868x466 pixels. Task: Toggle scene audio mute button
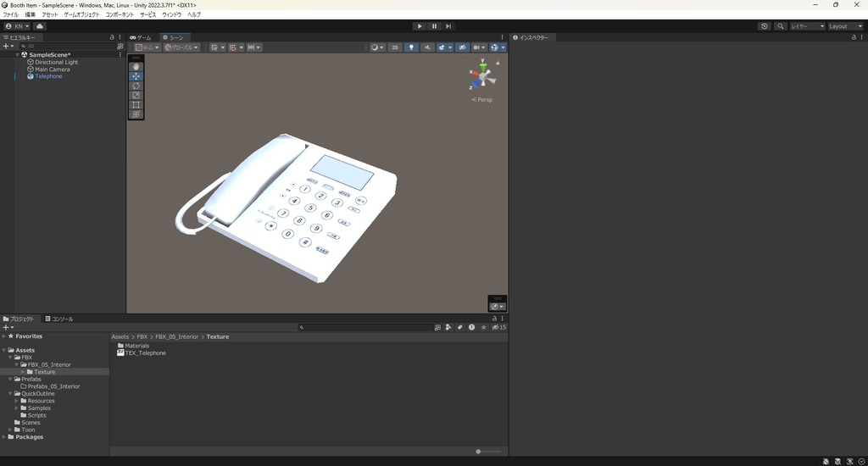(x=427, y=47)
